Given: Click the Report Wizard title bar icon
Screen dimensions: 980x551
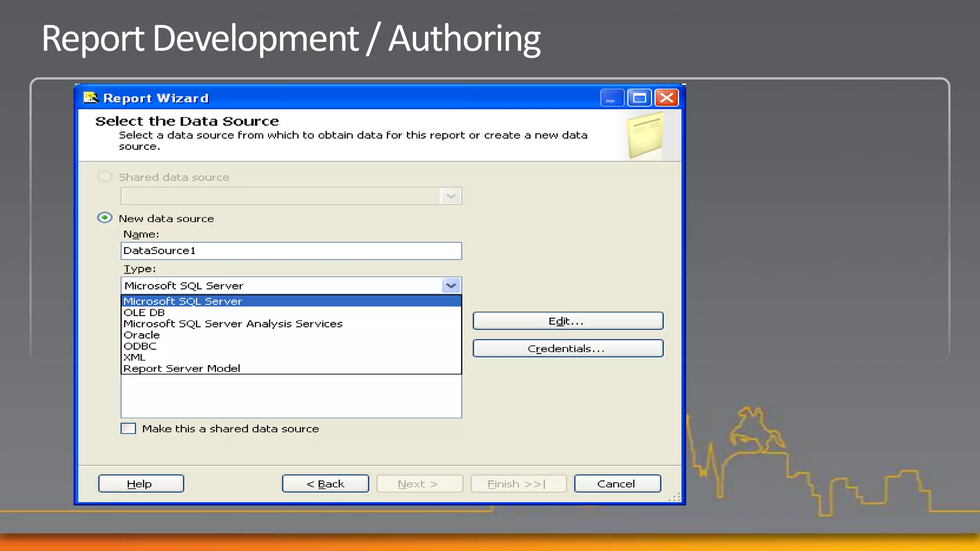Looking at the screenshot, I should point(90,98).
